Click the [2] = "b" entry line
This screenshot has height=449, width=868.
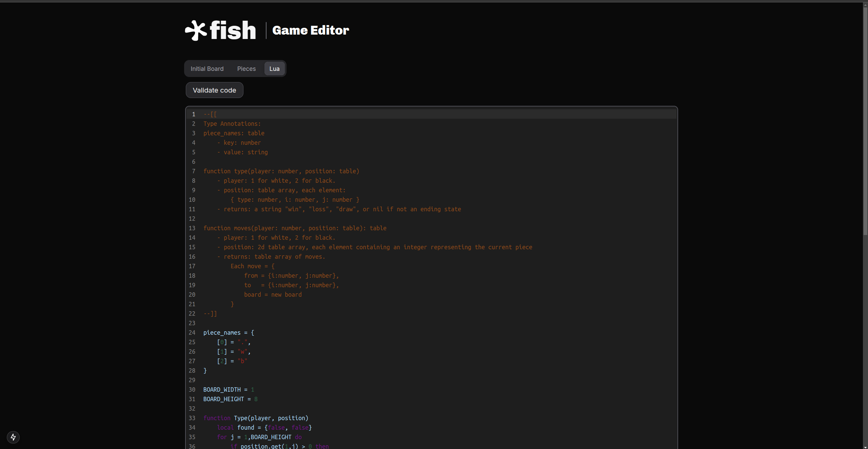click(x=232, y=361)
